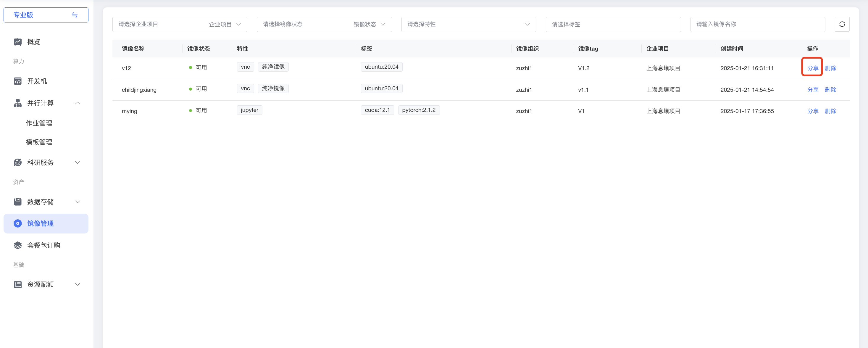Open the 镜像状态 filter dropdown
This screenshot has height=348, width=868.
[324, 24]
